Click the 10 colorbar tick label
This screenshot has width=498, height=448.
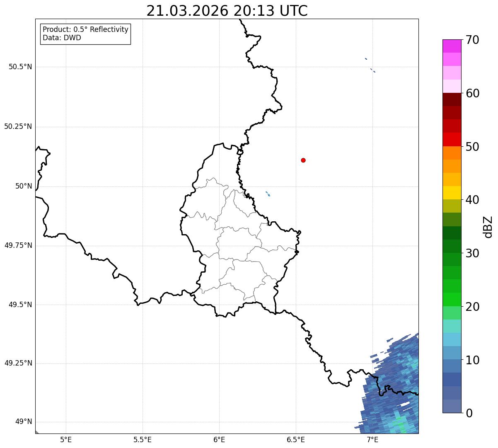coord(472,360)
